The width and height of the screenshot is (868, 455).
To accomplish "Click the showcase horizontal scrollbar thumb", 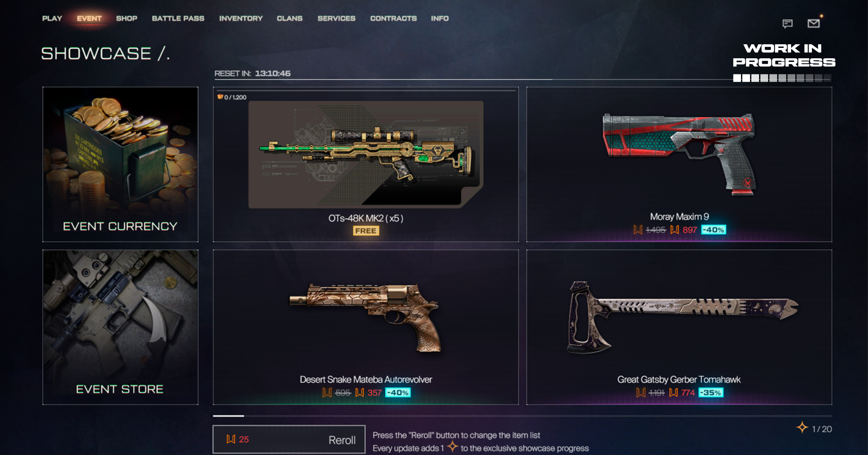I will click(x=228, y=416).
